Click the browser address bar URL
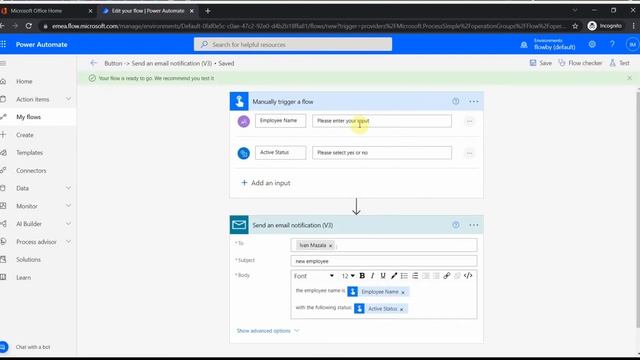 pyautogui.click(x=308, y=26)
